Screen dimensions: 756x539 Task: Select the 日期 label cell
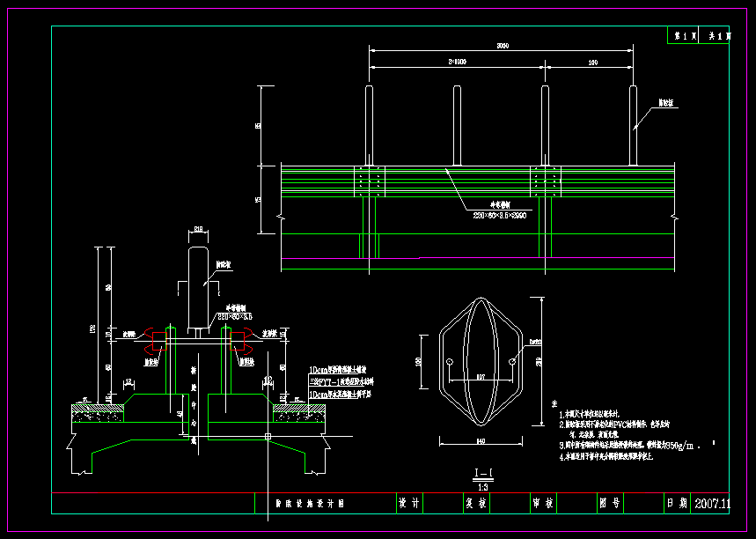[x=676, y=504]
